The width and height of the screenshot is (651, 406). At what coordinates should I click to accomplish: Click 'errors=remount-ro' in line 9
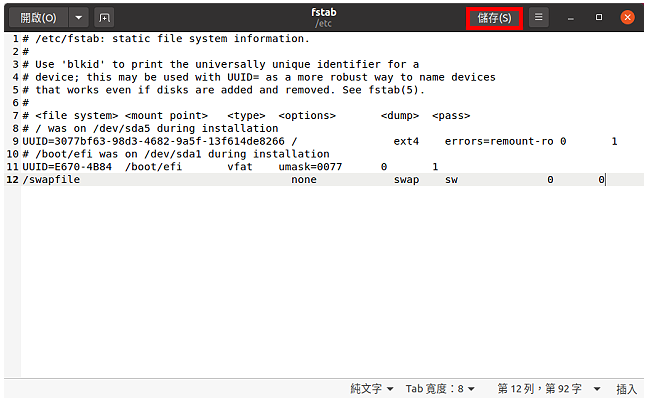[x=499, y=142]
